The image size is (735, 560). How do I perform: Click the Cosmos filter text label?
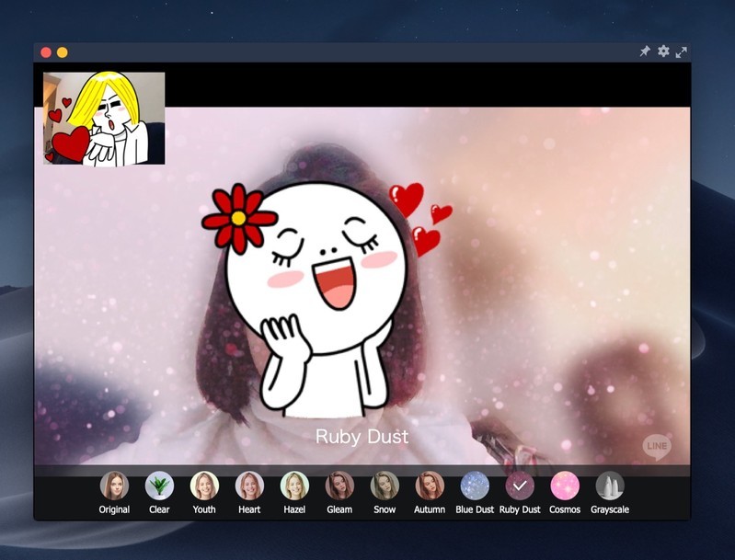point(565,509)
